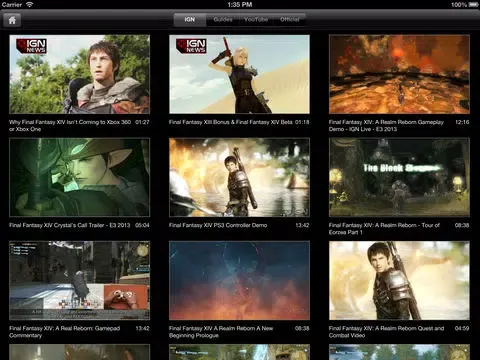Open A New Beginning Prologue thumbnail
This screenshot has height=360, width=480.
(239, 281)
